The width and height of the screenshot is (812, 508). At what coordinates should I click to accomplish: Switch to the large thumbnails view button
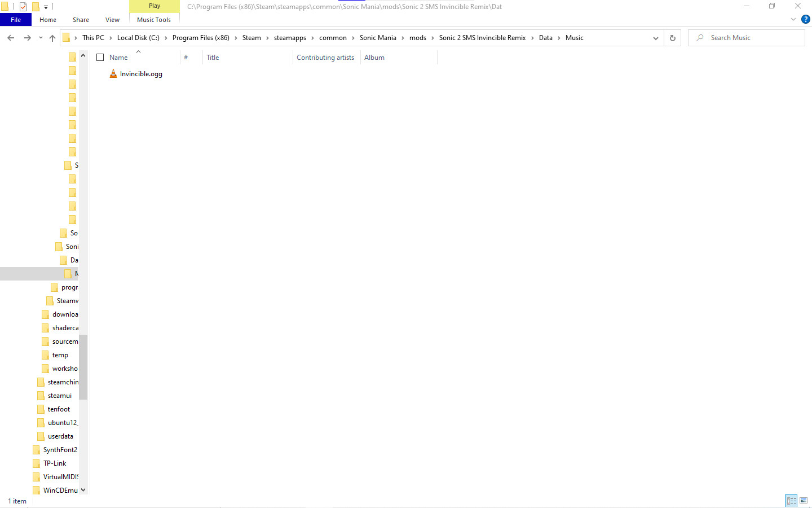click(x=804, y=501)
